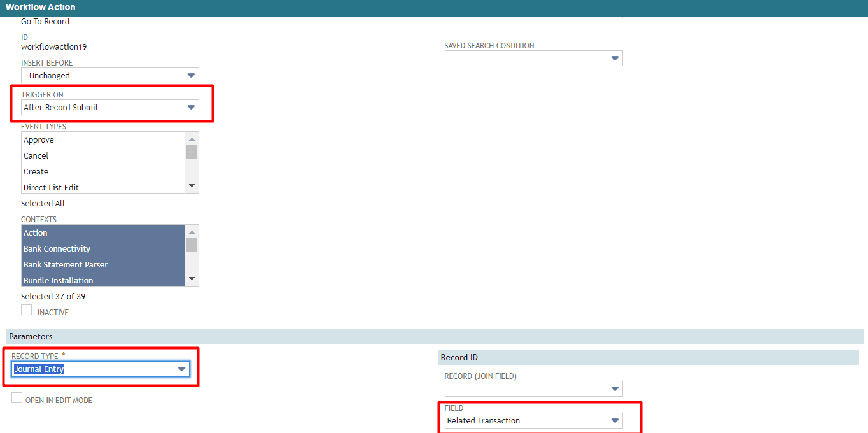This screenshot has width=868, height=433.
Task: Click the Event Types scrollbar thumb
Action: (192, 152)
